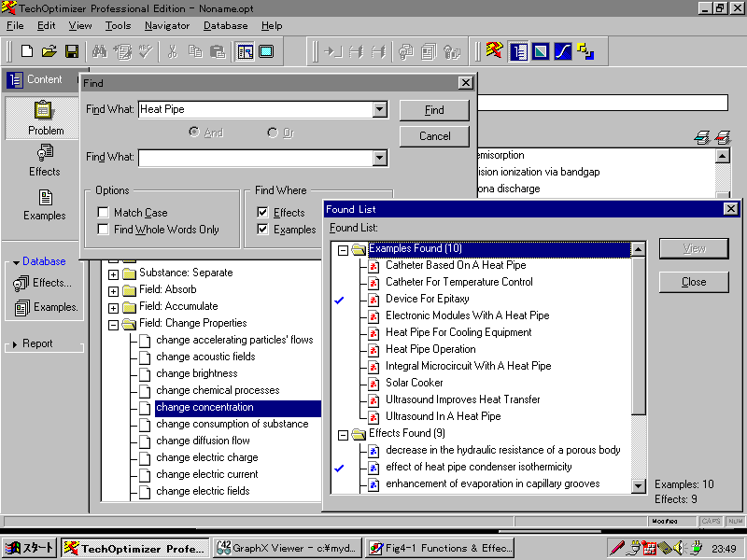Open the Edit menu

[46, 26]
